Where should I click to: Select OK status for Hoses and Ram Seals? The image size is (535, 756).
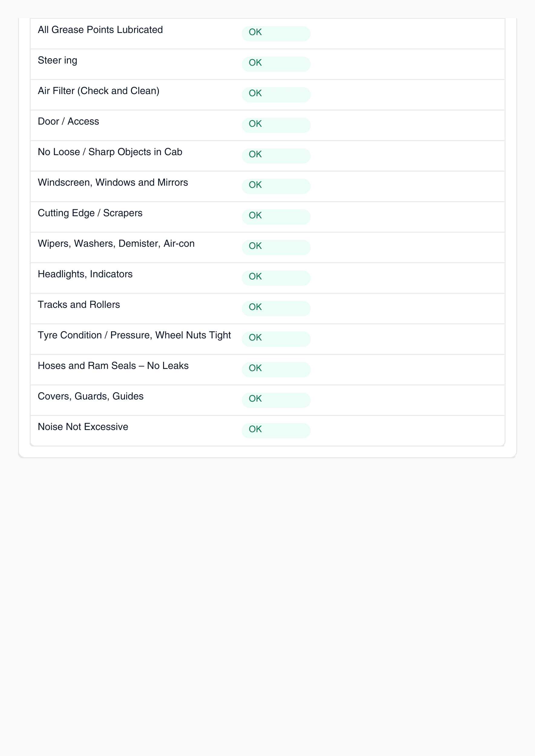coord(276,370)
